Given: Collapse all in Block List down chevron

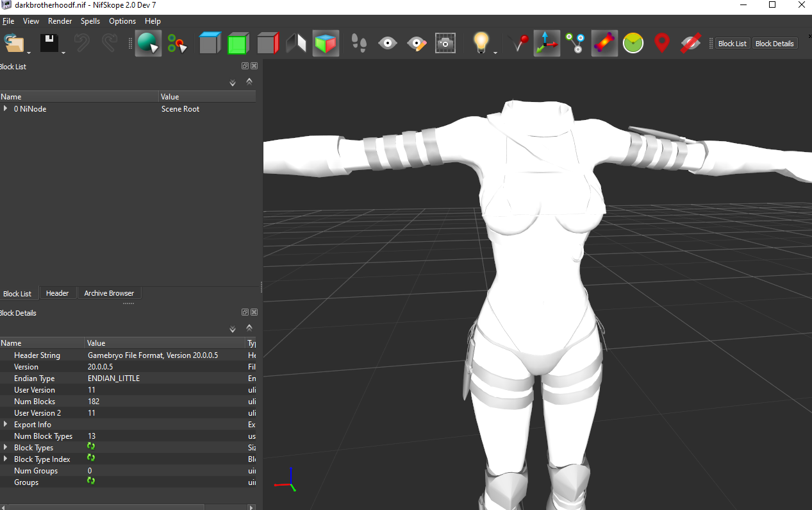Looking at the screenshot, I should pyautogui.click(x=233, y=83).
